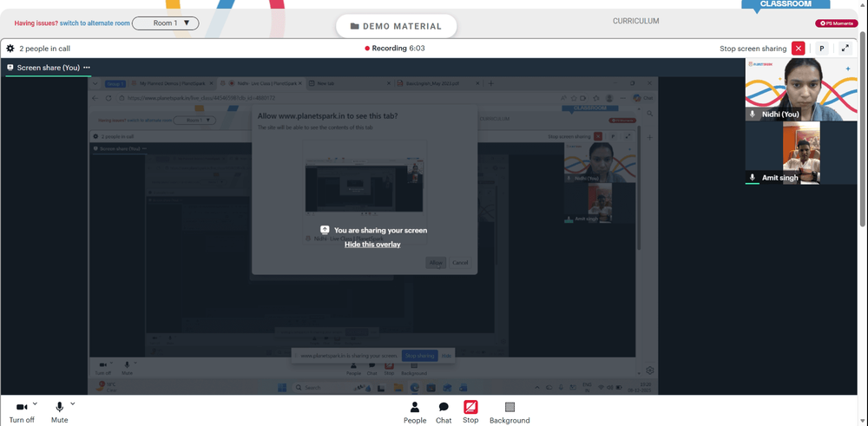Screen dimensions: 868x426
Task: Select New tab browser tab in preview
Action: click(x=350, y=83)
